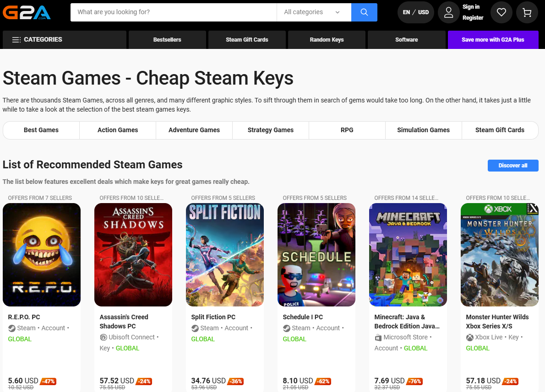This screenshot has height=392, width=545.
Task: Open the EN / USD language selector
Action: (415, 12)
